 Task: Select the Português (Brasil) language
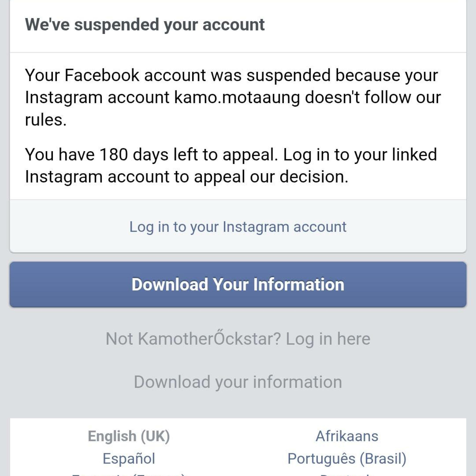347,459
